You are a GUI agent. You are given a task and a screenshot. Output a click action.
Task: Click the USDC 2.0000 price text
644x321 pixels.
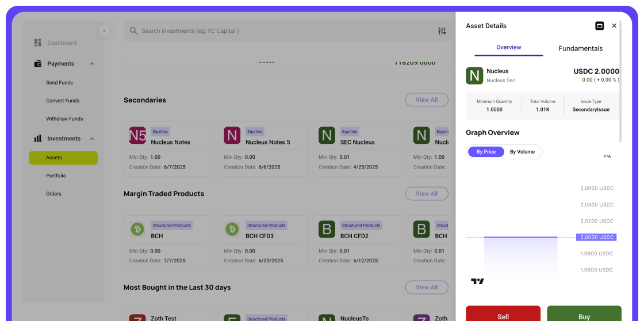(596, 71)
